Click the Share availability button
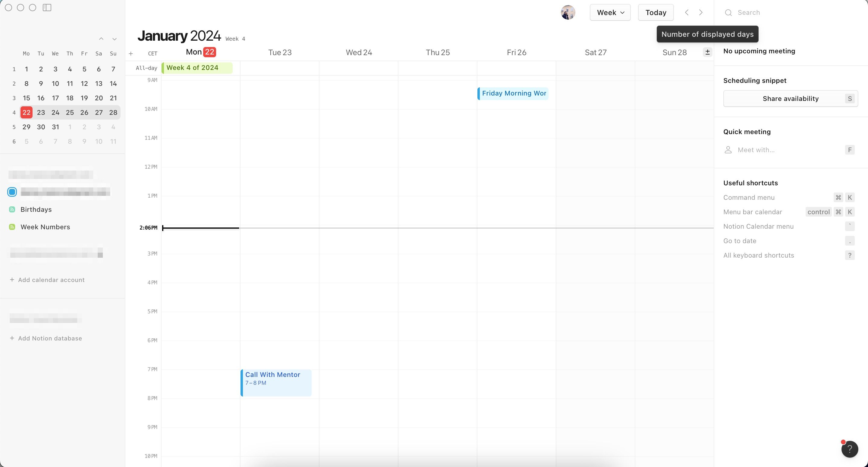Viewport: 868px width, 467px height. click(x=791, y=99)
